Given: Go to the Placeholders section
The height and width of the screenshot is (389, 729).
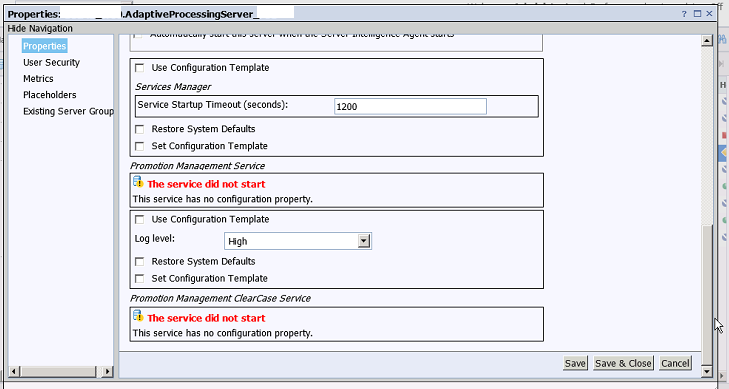Looking at the screenshot, I should [x=50, y=95].
